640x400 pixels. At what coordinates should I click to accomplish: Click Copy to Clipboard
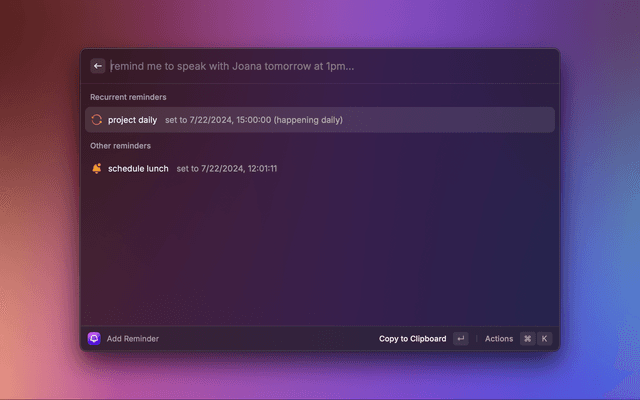click(x=412, y=338)
